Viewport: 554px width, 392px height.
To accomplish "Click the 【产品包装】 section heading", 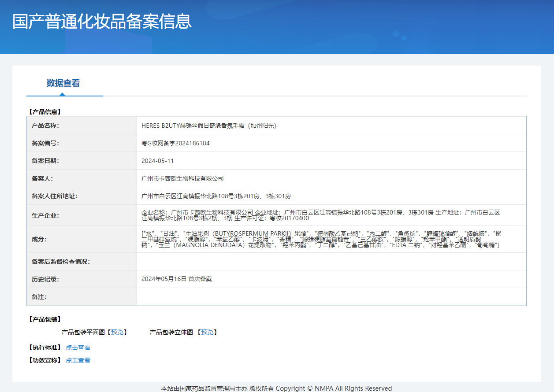I will pos(44,319).
